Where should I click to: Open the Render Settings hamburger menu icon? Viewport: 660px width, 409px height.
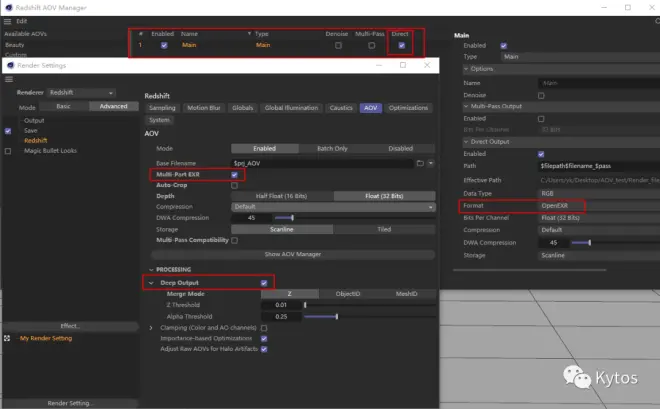9,79
